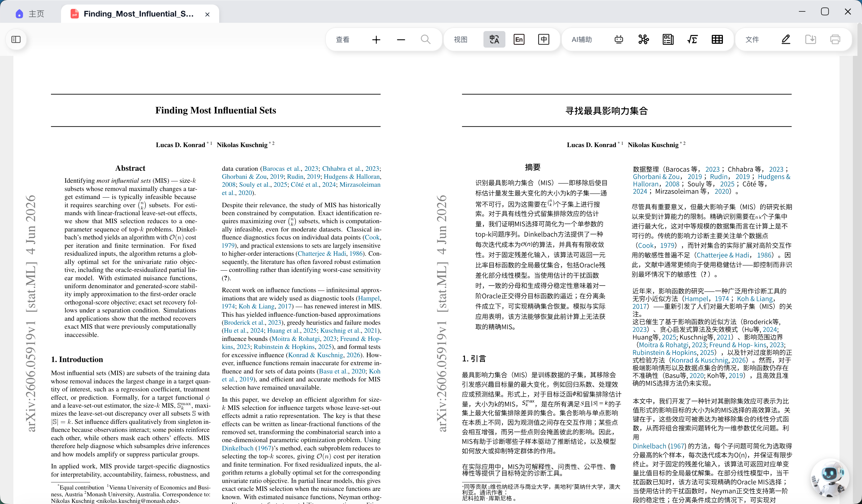The width and height of the screenshot is (862, 504).
Task: Click the 文件 toolbar label
Action: coord(752,40)
